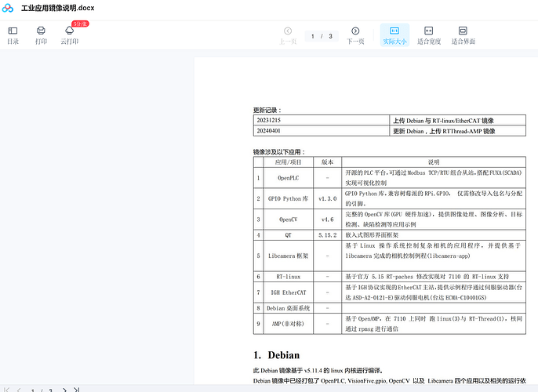Click the RT-linux table cell
This screenshot has height=392, width=538.
[x=289, y=277]
